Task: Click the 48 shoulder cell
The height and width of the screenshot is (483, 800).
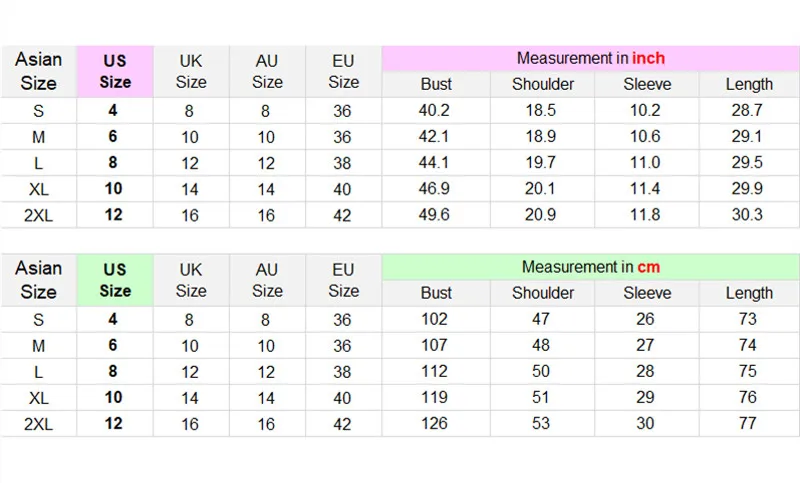Action: click(x=543, y=346)
